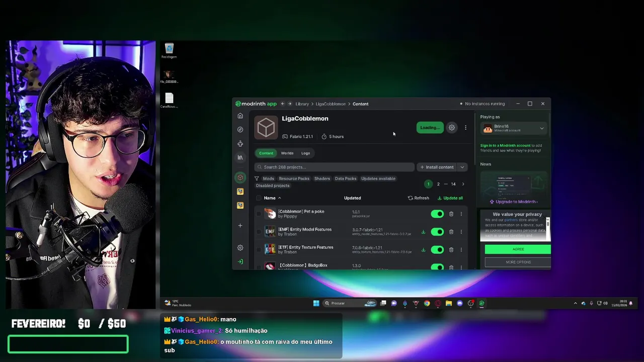Filter by Data Packs

coord(346,178)
